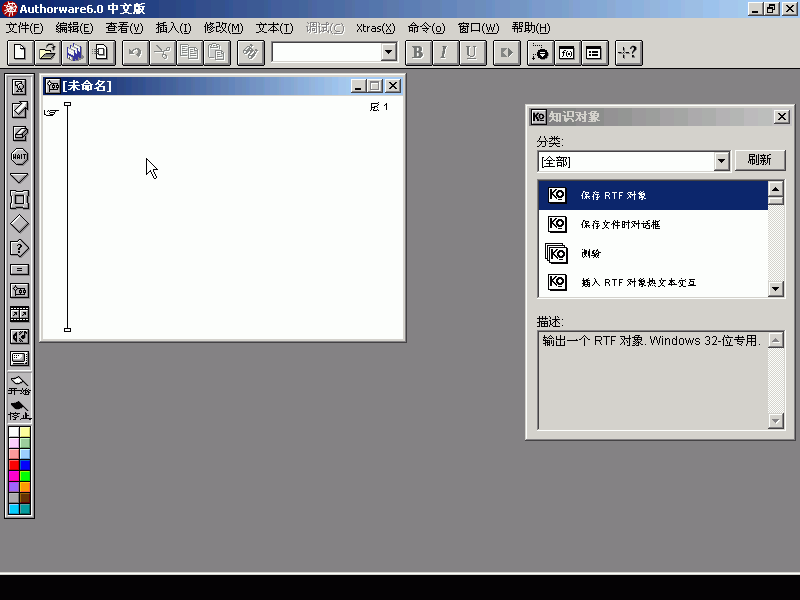Image resolution: width=800 pixels, height=600 pixels.
Task: Select the Calculation icon in palette
Action: click(19, 270)
